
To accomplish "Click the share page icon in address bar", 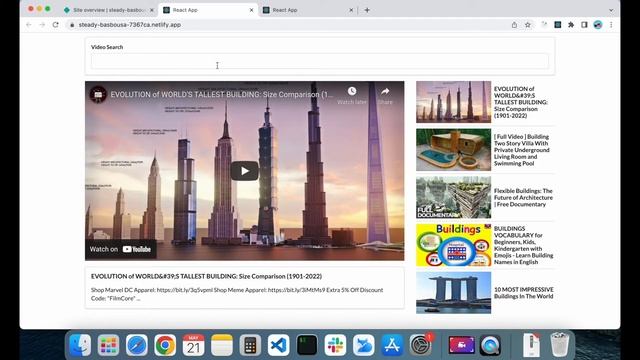I will coord(514,25).
